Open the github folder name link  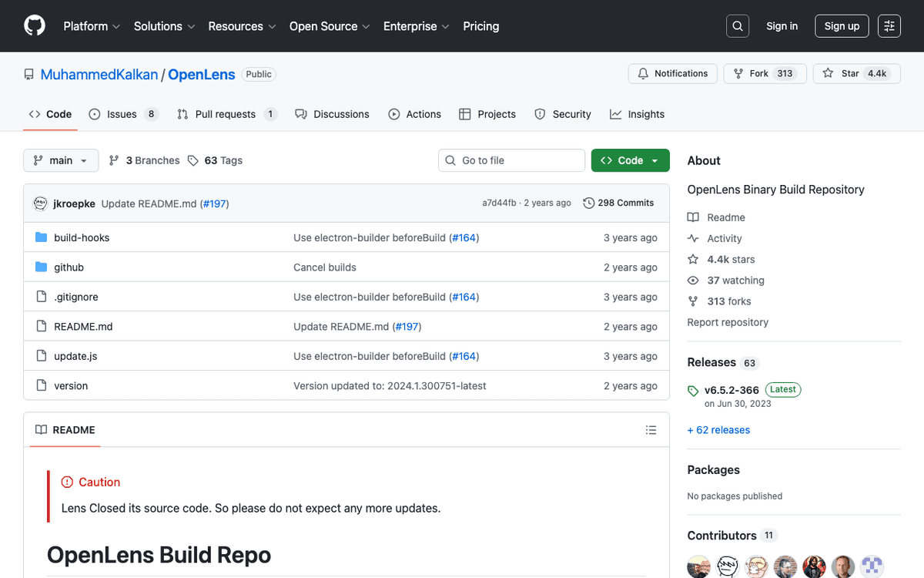[69, 267]
